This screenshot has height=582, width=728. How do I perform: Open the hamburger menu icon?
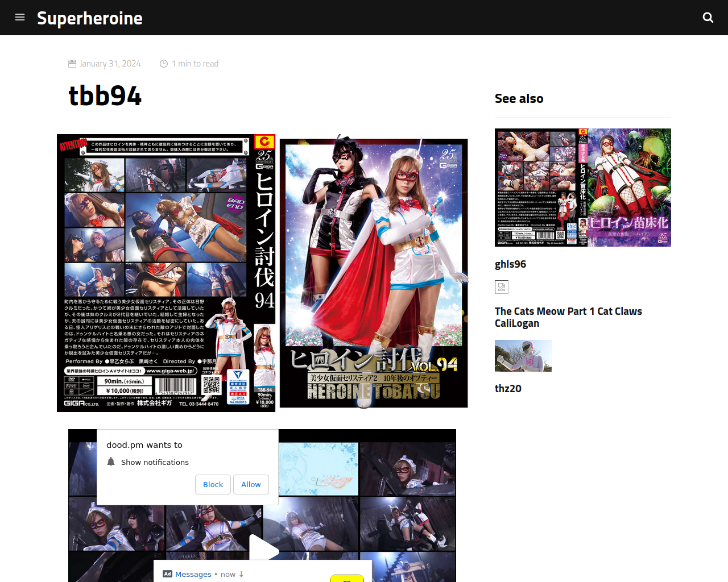20,17
